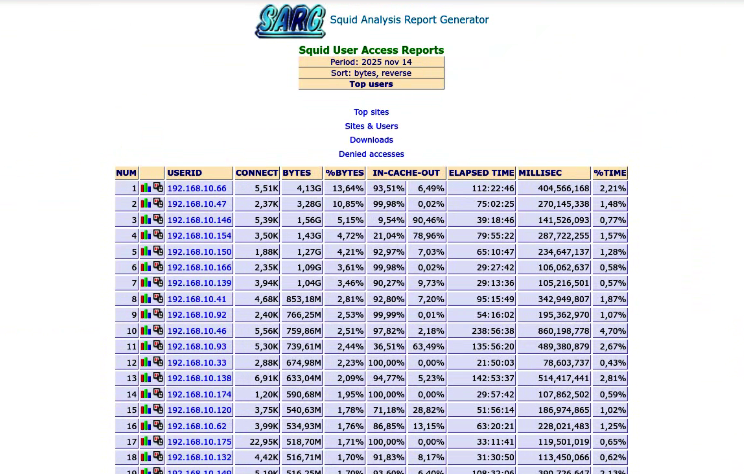Open date/time report icon for 192.168.10.93
This screenshot has height=474, width=744.
(158, 346)
